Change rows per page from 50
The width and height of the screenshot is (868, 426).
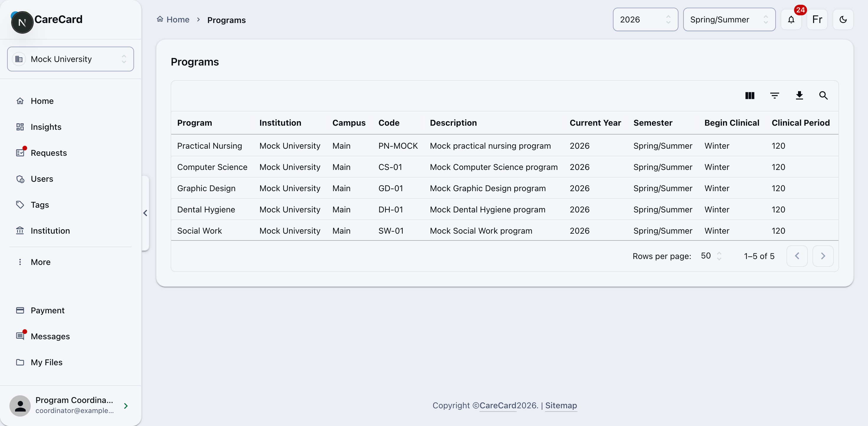(x=711, y=256)
